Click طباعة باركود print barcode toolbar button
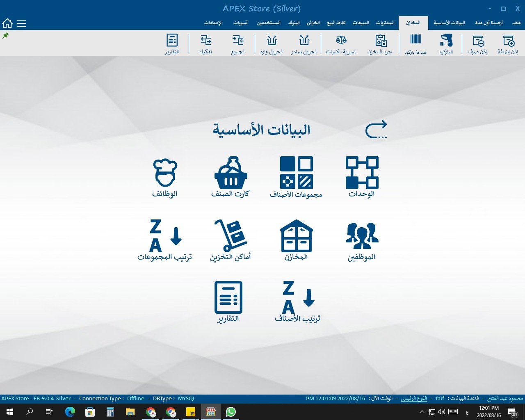Image resolution: width=525 pixels, height=420 pixels. click(415, 44)
